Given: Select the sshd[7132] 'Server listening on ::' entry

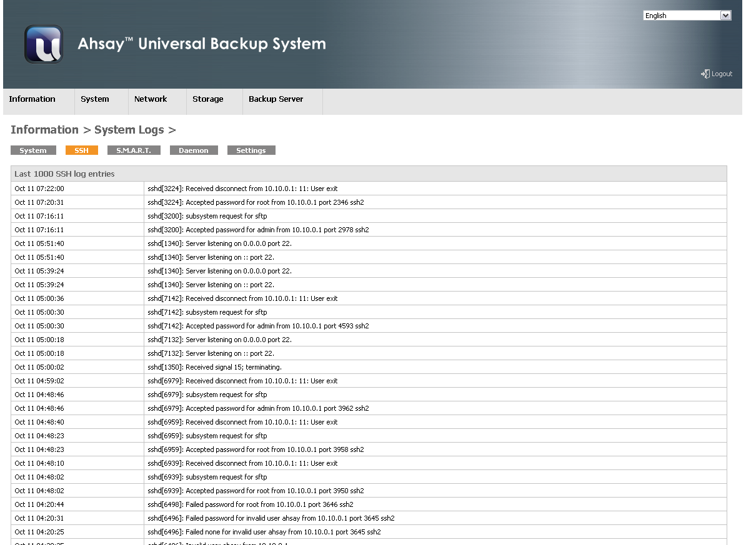Looking at the screenshot, I should coord(211,353).
